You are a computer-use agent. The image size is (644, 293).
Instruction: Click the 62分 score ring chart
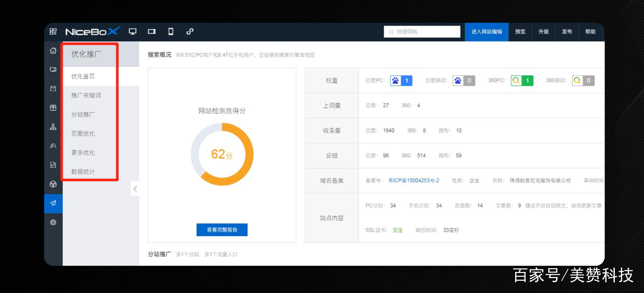(222, 154)
